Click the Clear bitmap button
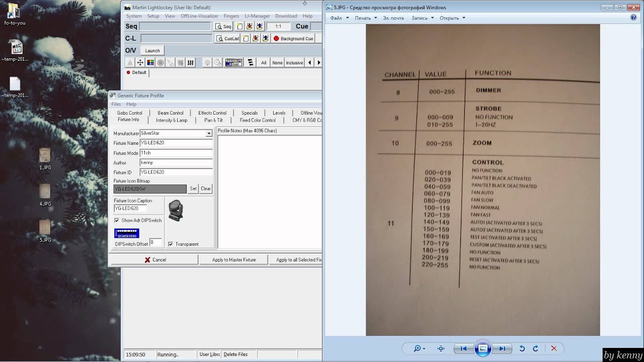Viewport: 644px width, 362px height. tap(206, 189)
